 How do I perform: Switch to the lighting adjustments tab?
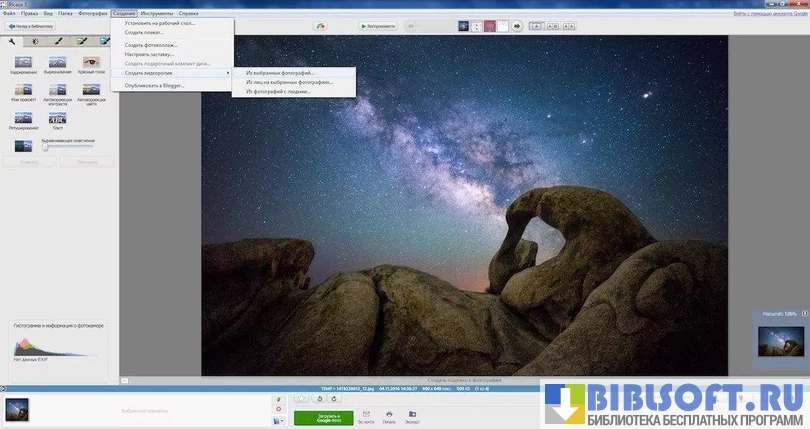[35, 41]
